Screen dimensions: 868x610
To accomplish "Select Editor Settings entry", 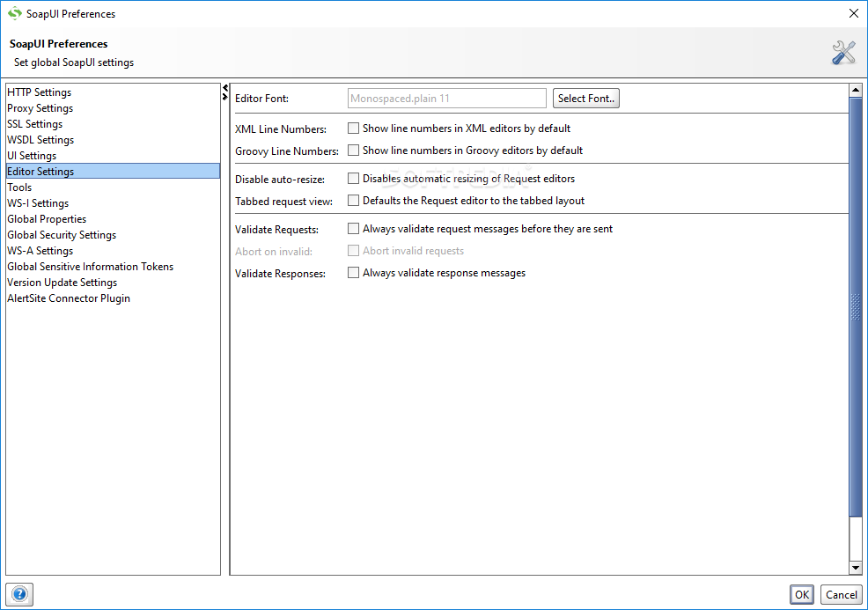I will (x=113, y=172).
